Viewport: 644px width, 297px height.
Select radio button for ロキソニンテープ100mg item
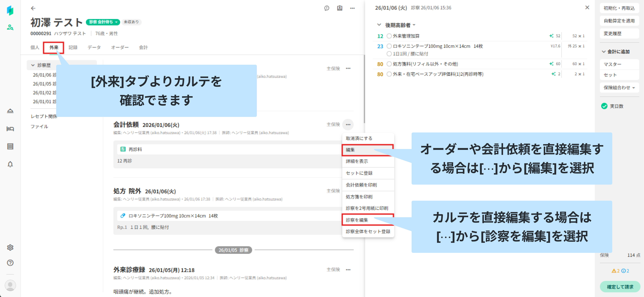tap(389, 46)
